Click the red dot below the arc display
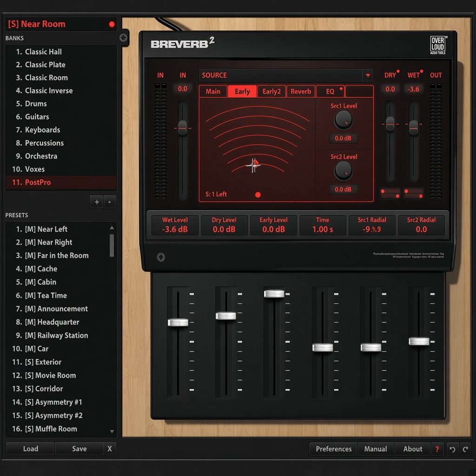The width and height of the screenshot is (476, 476). 258,195
